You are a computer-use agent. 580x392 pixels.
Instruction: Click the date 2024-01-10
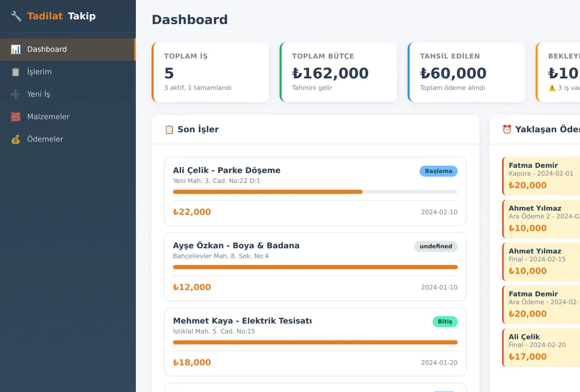(439, 288)
